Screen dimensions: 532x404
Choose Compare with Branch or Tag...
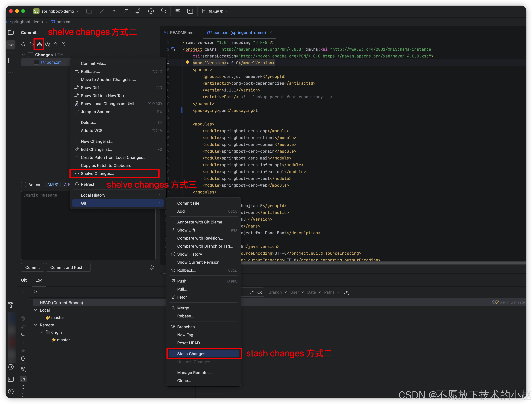point(203,246)
